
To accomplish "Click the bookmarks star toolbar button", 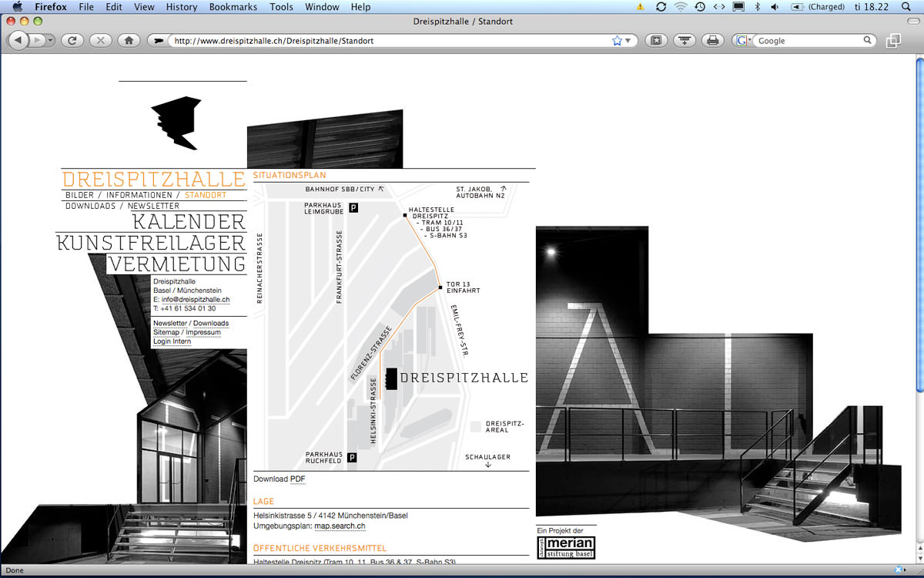I will tap(656, 40).
